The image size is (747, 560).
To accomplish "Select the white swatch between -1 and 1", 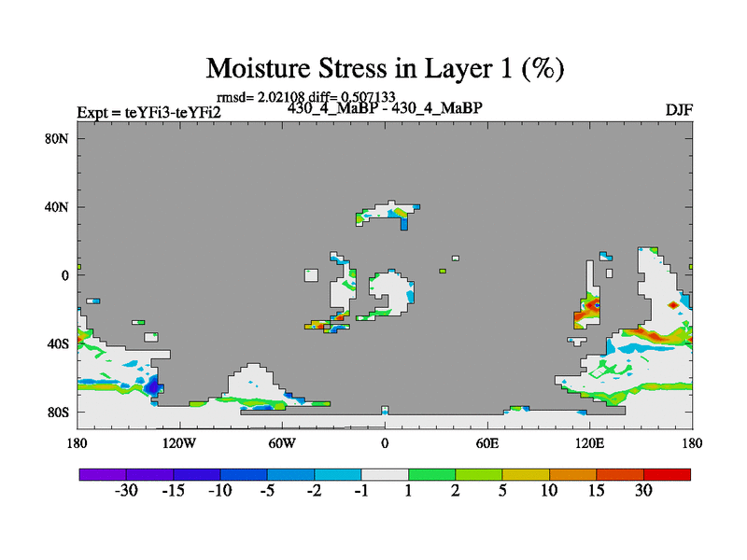I will 385,474.
